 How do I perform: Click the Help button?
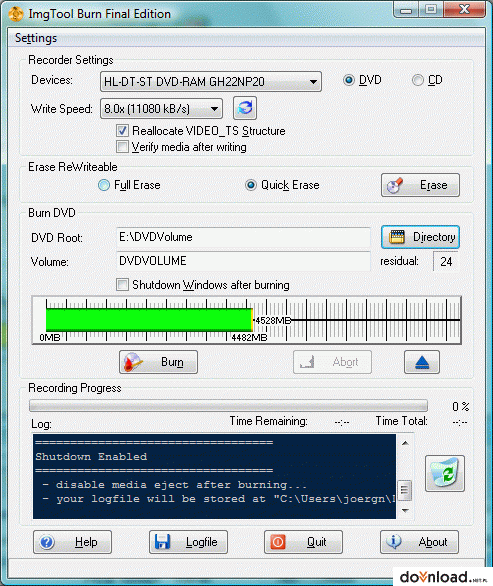point(73,542)
